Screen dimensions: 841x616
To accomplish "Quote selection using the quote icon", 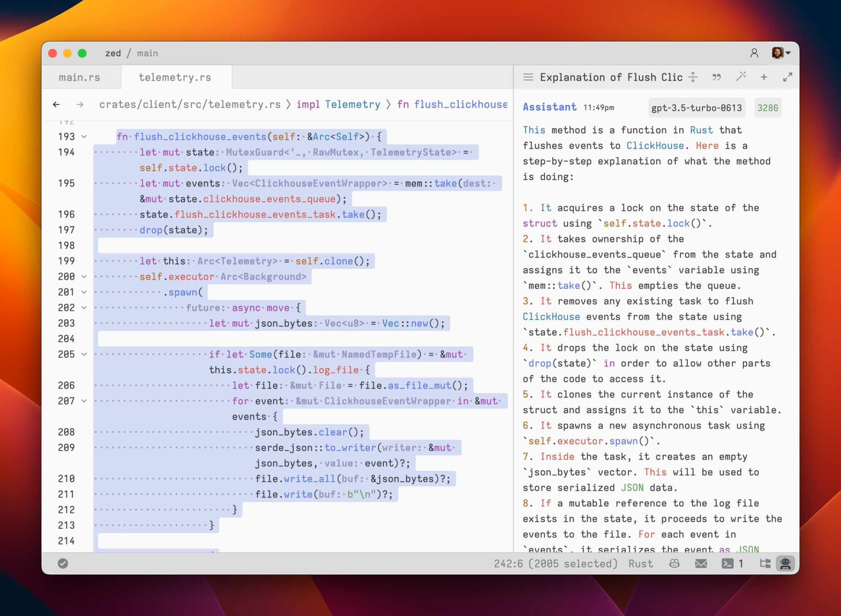I will [x=716, y=77].
